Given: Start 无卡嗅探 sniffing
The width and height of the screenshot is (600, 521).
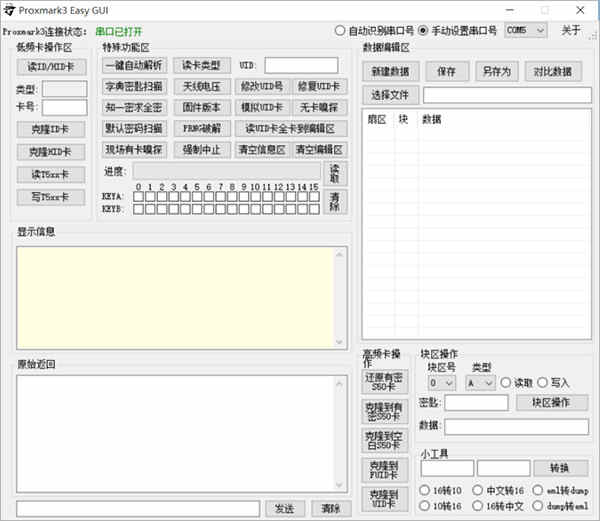Looking at the screenshot, I should coord(320,107).
